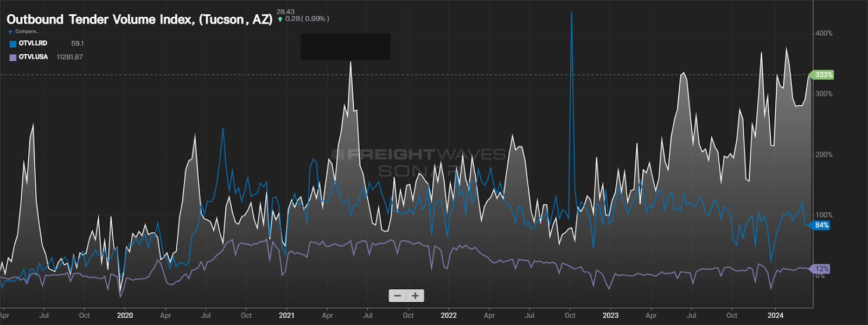Click the blue OTVI.LRD legend color square
This screenshot has width=868, height=325.
pyautogui.click(x=13, y=44)
